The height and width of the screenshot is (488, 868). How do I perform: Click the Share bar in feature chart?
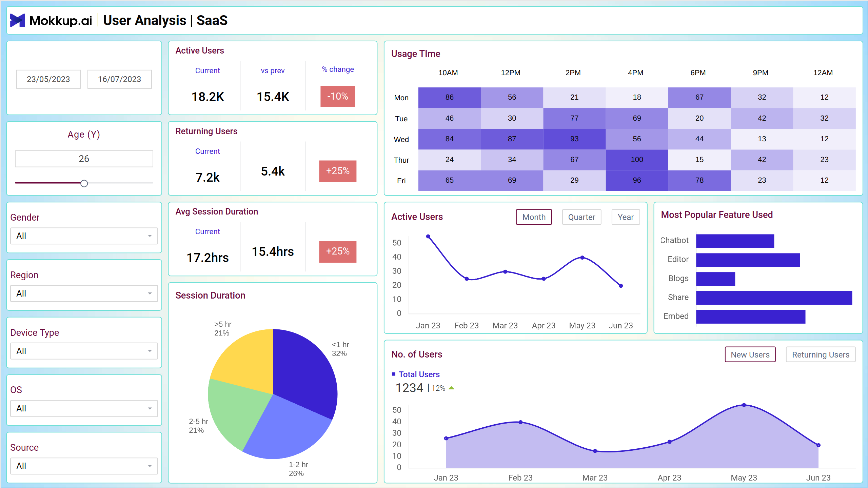coord(774,298)
